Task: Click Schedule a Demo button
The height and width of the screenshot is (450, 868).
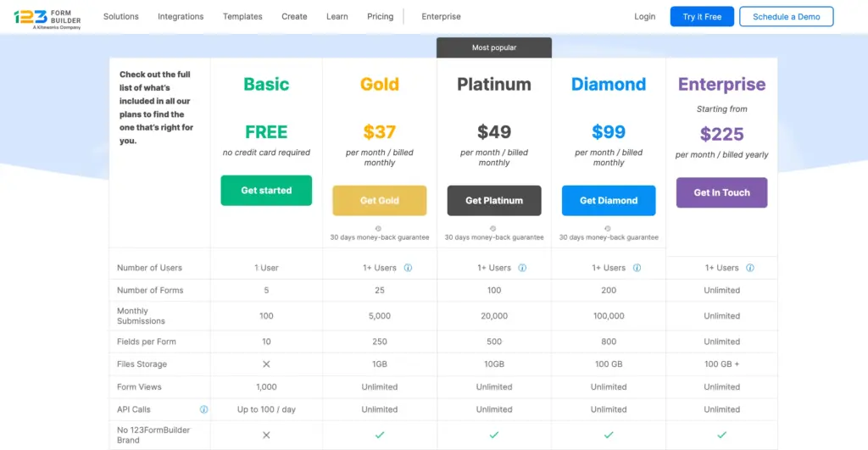Action: [x=786, y=17]
